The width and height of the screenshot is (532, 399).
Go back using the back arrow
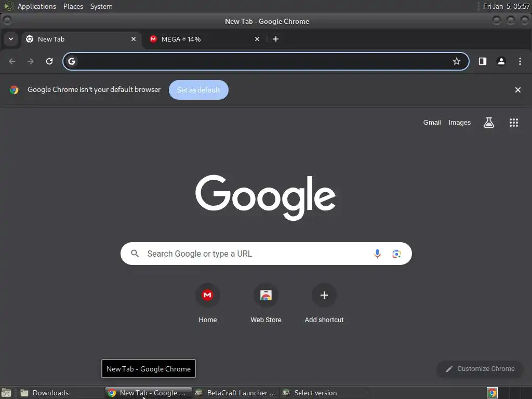point(12,61)
